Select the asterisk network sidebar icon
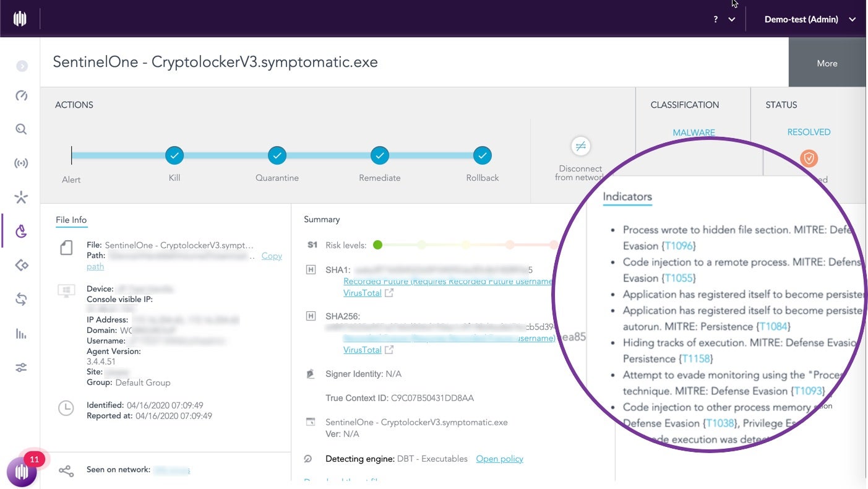868x489 pixels. coord(21,197)
